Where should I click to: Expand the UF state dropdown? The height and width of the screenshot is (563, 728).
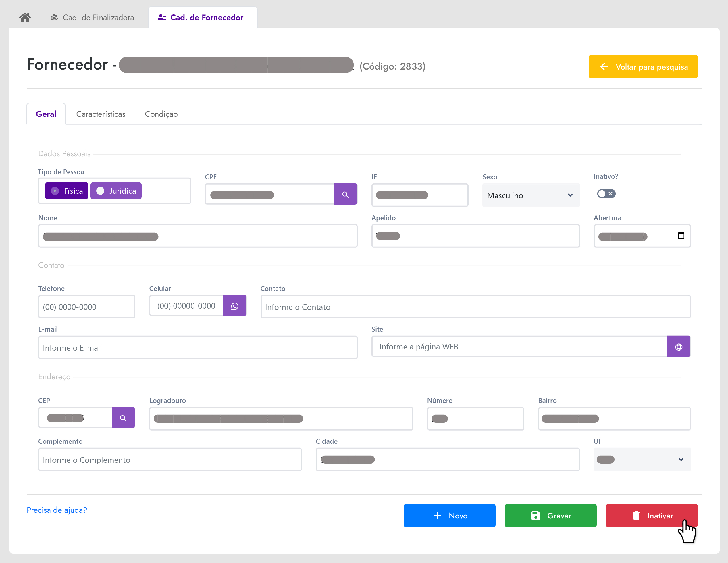coord(642,460)
